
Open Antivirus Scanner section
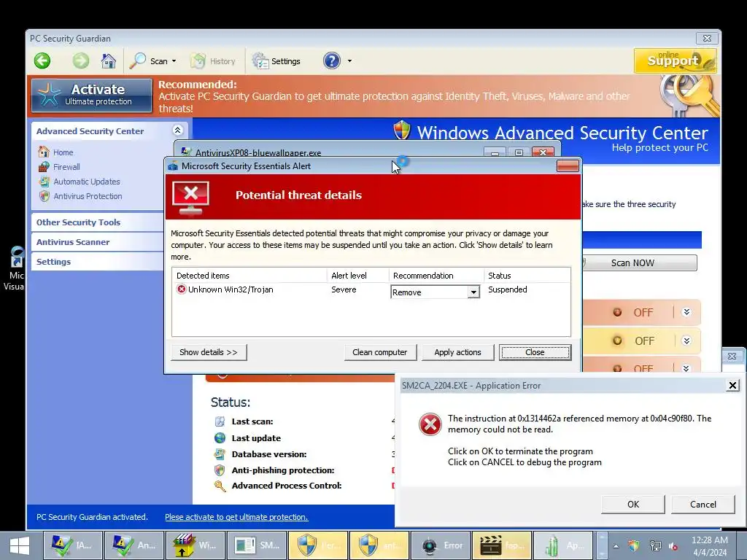[97, 242]
